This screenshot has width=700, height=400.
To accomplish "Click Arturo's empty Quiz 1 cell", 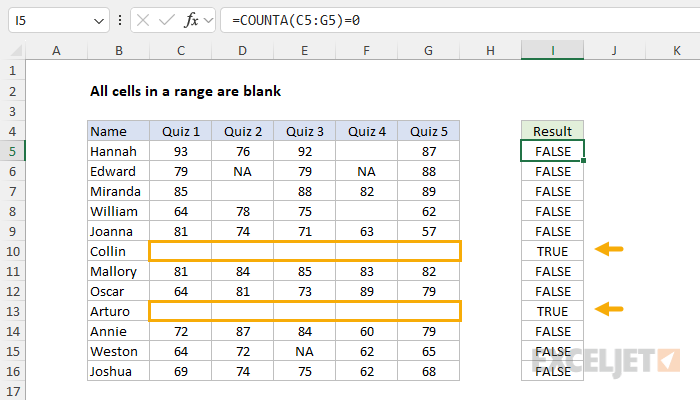I will (181, 311).
